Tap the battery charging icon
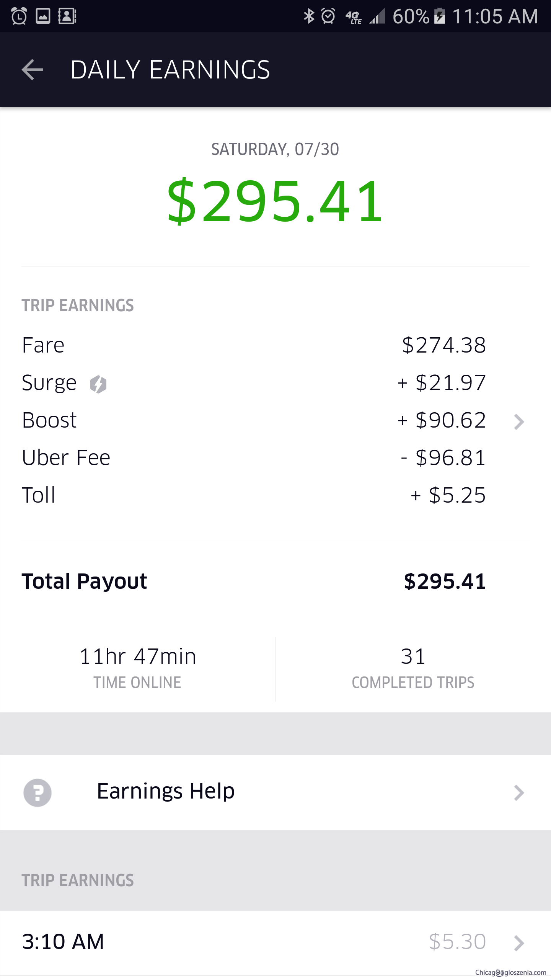 coord(440,16)
